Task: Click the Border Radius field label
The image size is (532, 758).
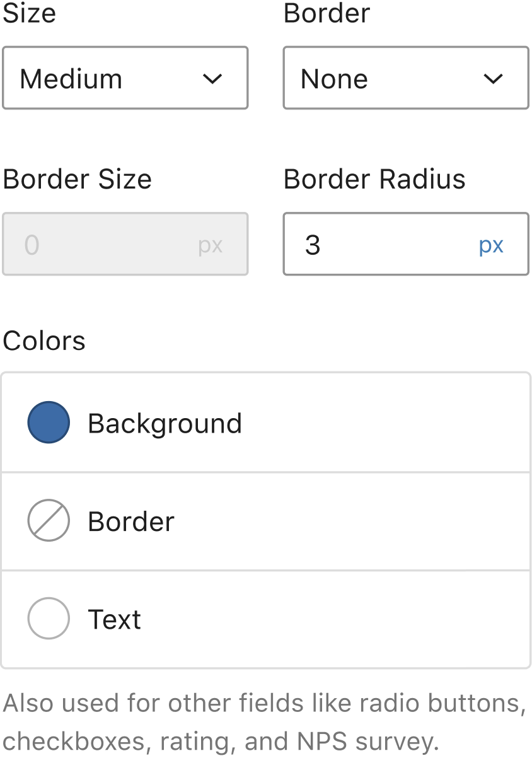Action: (374, 179)
